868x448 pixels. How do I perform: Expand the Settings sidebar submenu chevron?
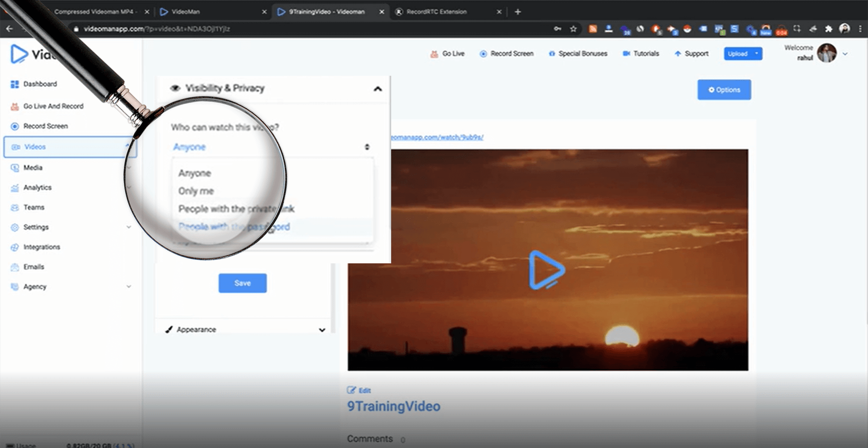point(129,227)
